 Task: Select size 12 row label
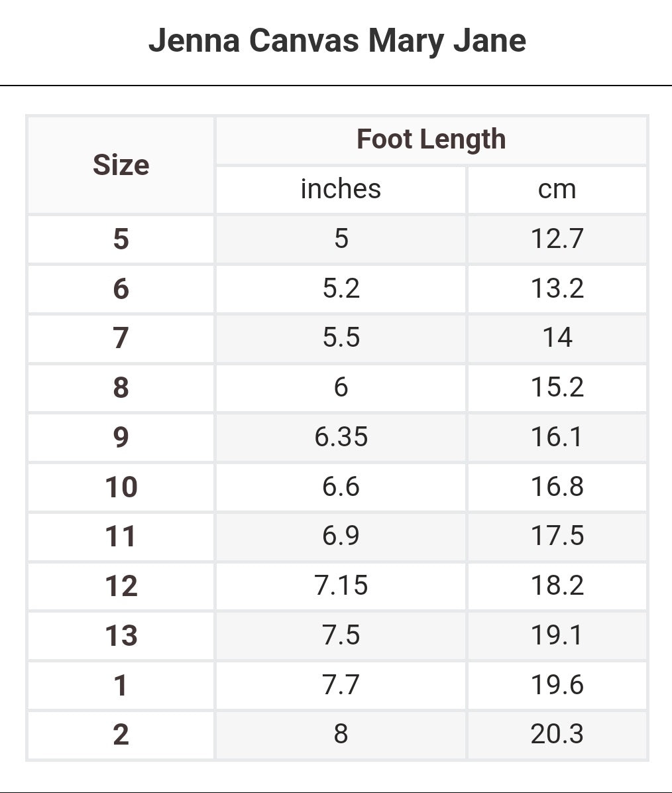(121, 585)
